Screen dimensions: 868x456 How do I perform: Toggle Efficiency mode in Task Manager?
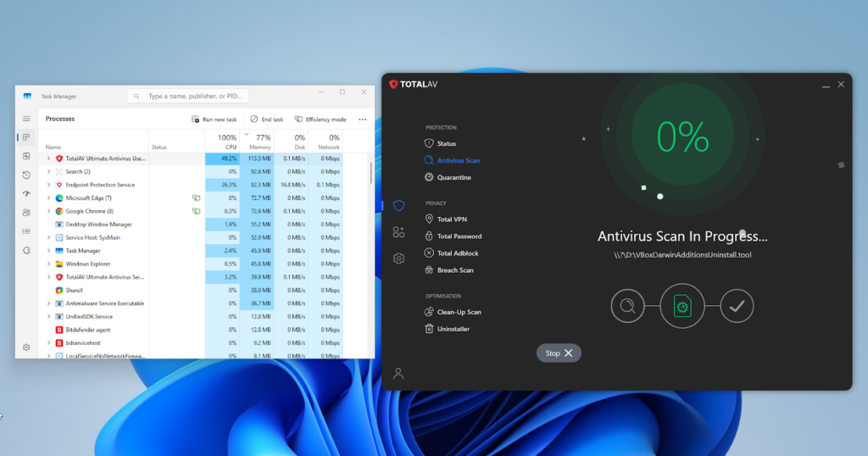click(x=320, y=119)
